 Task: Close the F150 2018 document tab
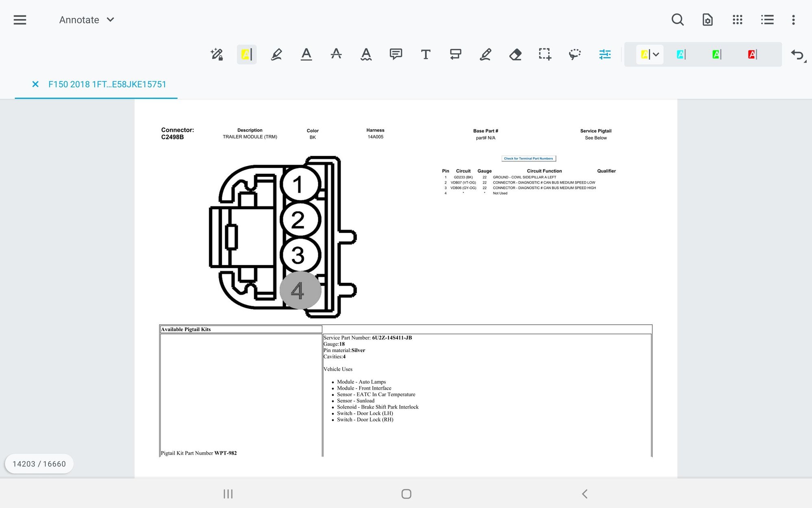click(x=35, y=84)
